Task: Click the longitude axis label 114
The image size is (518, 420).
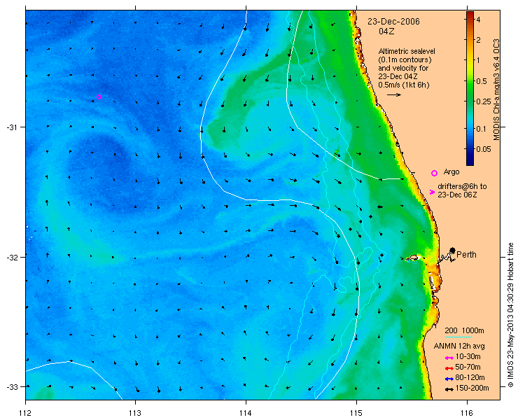Action: tap(246, 413)
